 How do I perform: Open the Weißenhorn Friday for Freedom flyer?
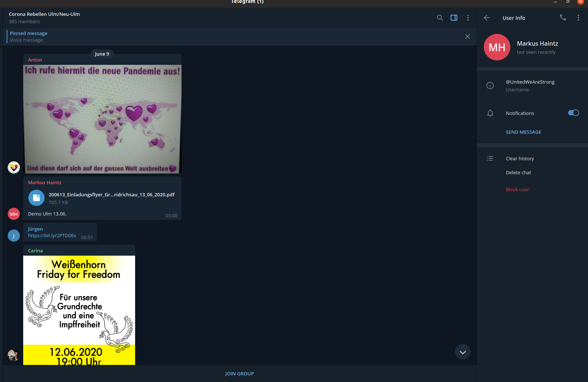point(79,310)
